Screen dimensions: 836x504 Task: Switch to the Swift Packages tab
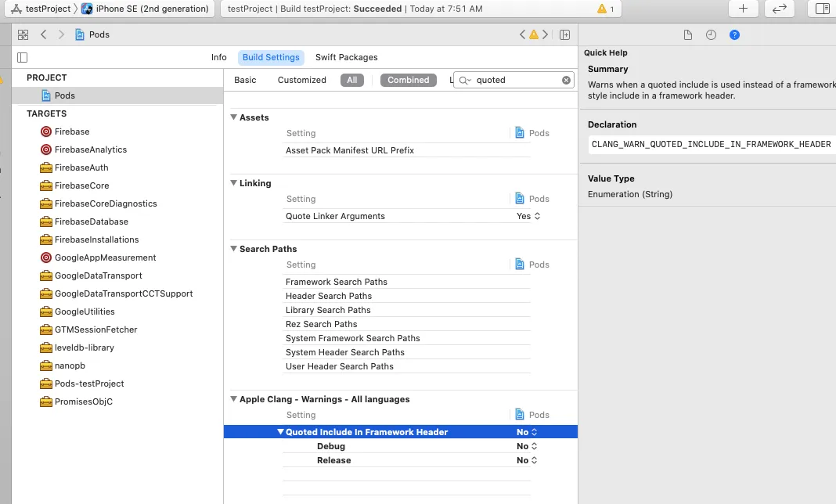[x=347, y=57]
